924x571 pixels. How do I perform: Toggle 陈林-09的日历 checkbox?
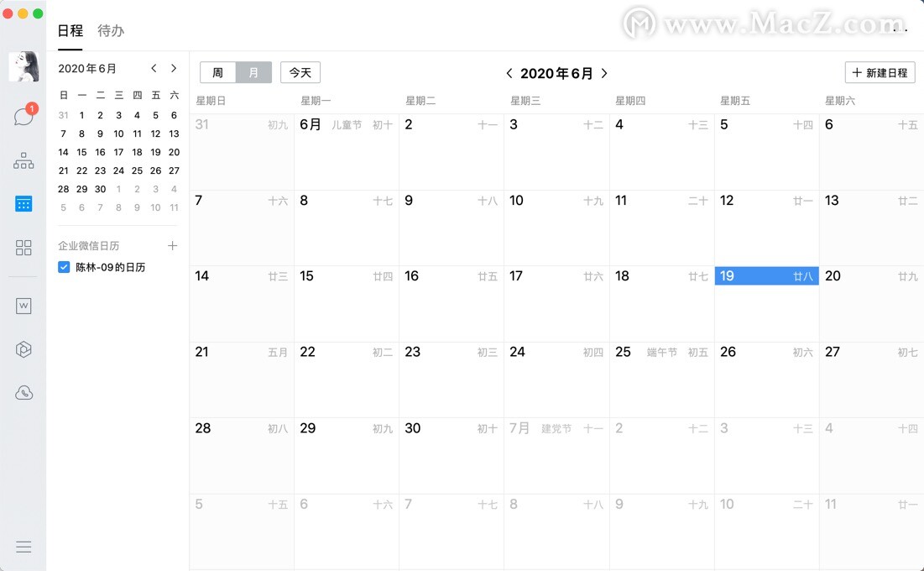coord(65,267)
